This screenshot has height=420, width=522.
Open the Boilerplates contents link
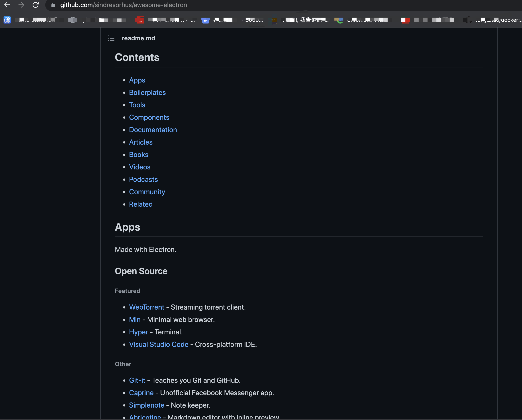[147, 92]
